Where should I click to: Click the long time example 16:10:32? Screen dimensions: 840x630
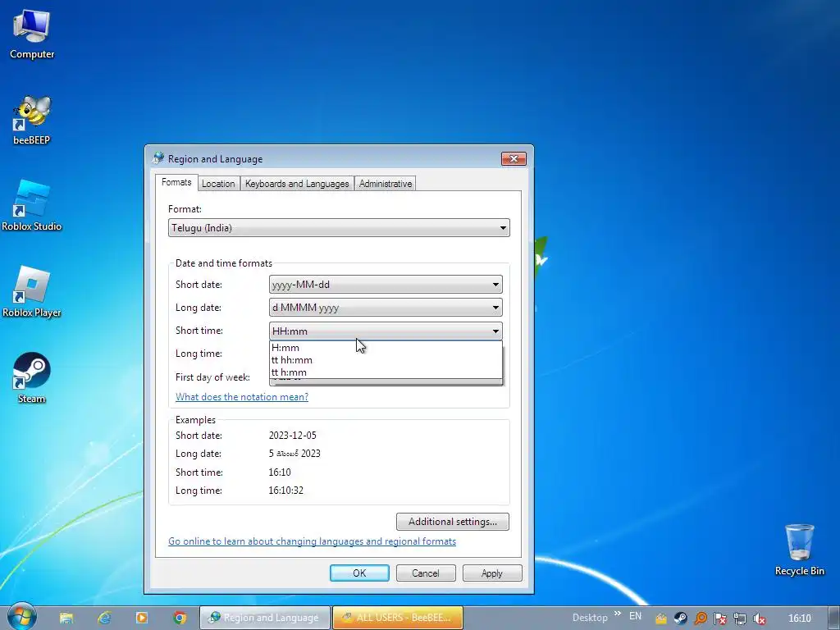(x=285, y=491)
